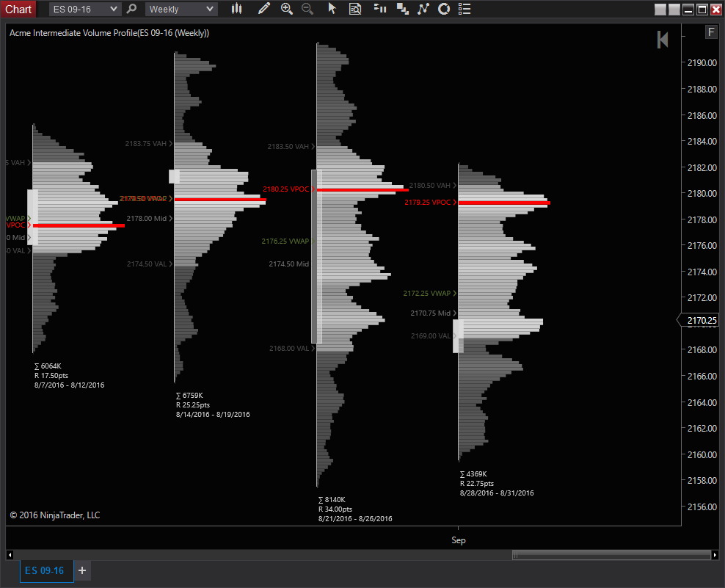The width and height of the screenshot is (725, 588).
Task: Click scrollbar left arrow
Action: click(10, 555)
